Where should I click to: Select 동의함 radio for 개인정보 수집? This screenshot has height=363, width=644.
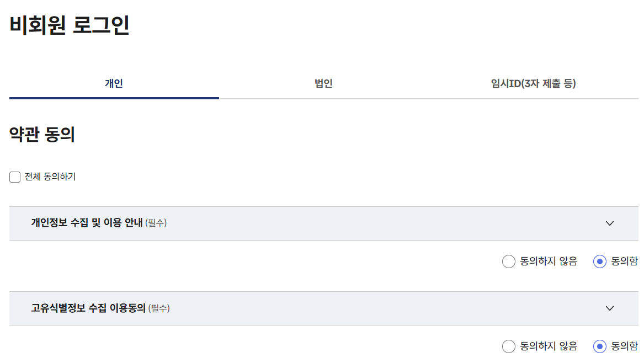tap(600, 261)
